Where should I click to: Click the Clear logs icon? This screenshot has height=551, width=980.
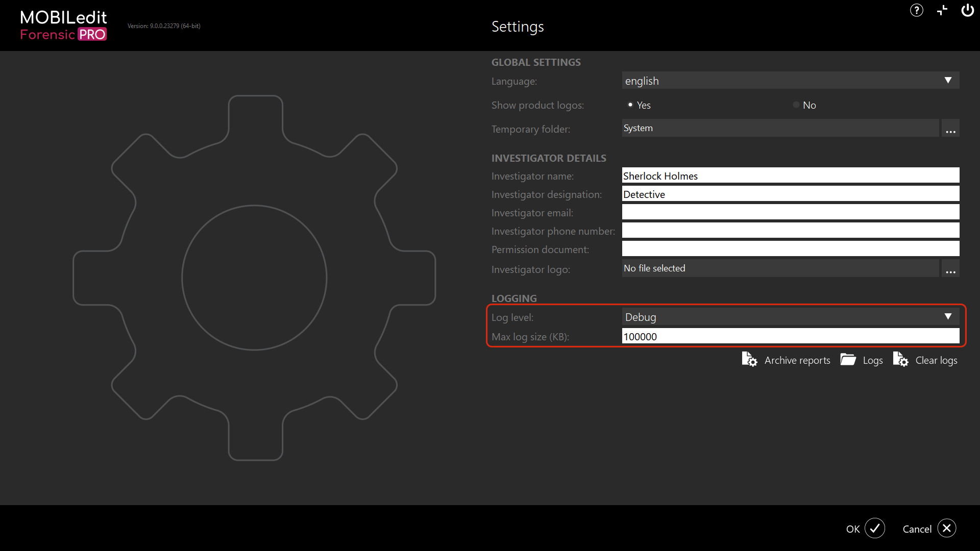(900, 359)
